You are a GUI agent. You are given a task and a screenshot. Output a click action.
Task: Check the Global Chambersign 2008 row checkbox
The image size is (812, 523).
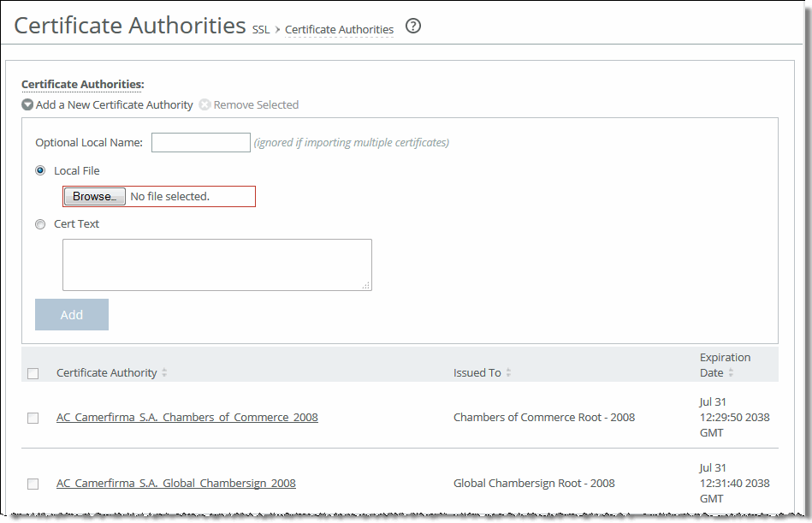click(x=33, y=484)
